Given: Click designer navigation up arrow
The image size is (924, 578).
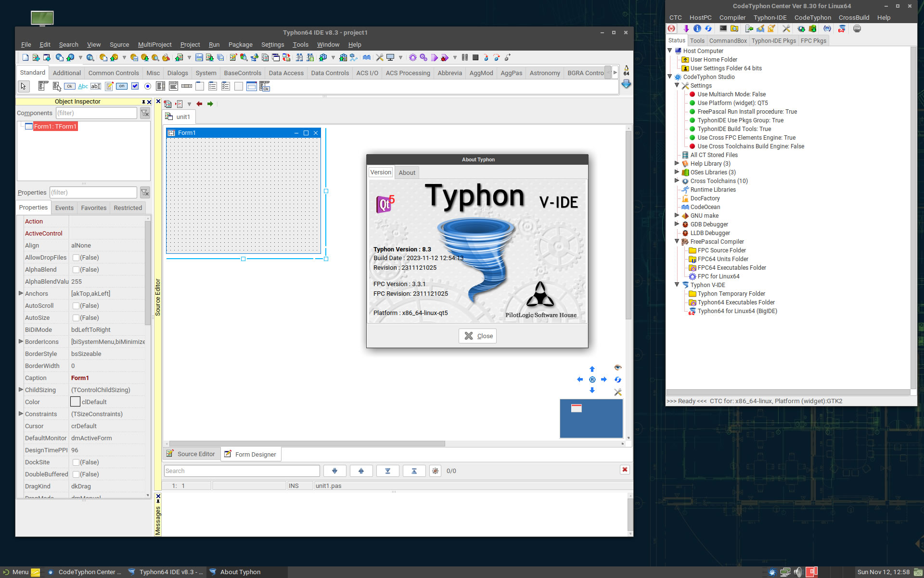Looking at the screenshot, I should (x=592, y=369).
